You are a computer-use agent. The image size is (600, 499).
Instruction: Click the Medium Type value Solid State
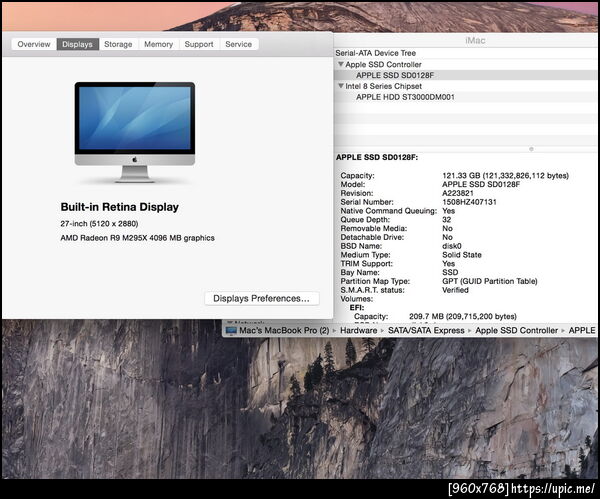(462, 255)
